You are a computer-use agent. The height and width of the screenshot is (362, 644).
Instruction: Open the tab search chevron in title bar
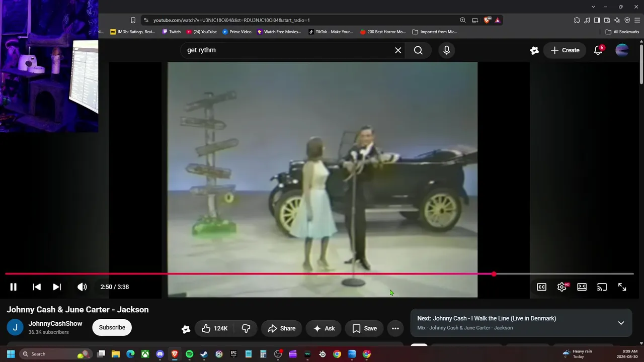(x=593, y=7)
